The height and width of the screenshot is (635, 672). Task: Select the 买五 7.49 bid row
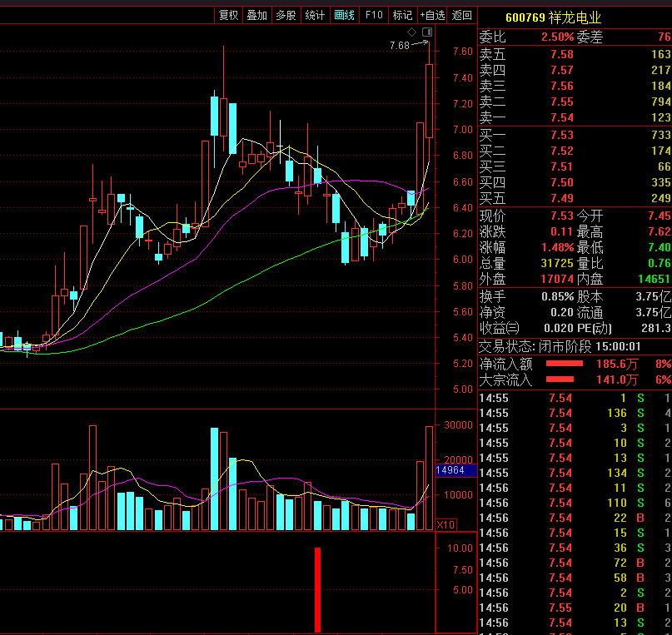point(575,199)
